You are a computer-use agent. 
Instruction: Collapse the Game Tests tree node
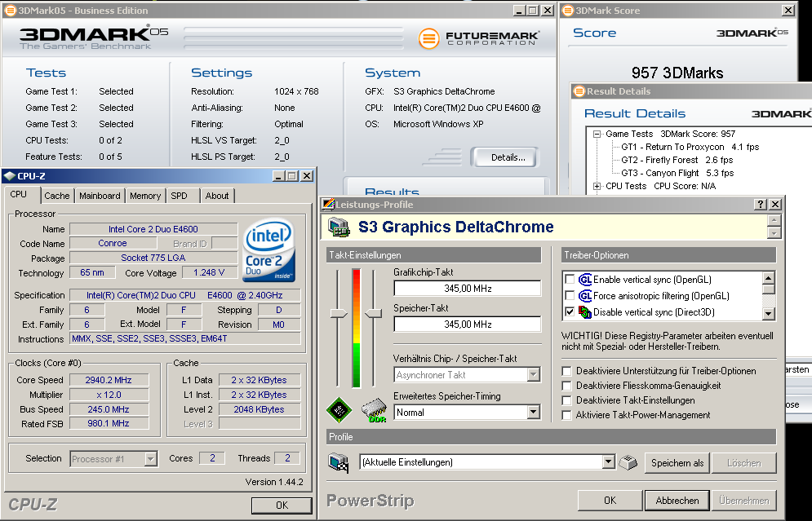[x=597, y=134]
